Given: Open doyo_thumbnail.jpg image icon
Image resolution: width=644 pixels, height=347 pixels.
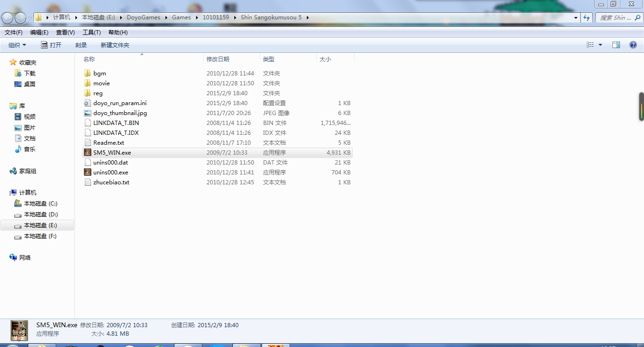Looking at the screenshot, I should 88,113.
